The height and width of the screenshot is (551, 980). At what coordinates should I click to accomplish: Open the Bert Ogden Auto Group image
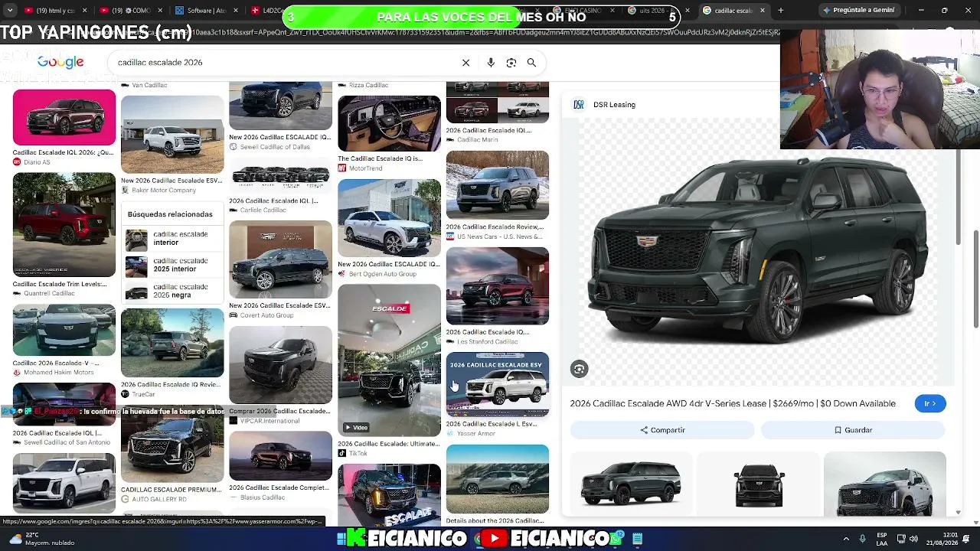tap(389, 217)
